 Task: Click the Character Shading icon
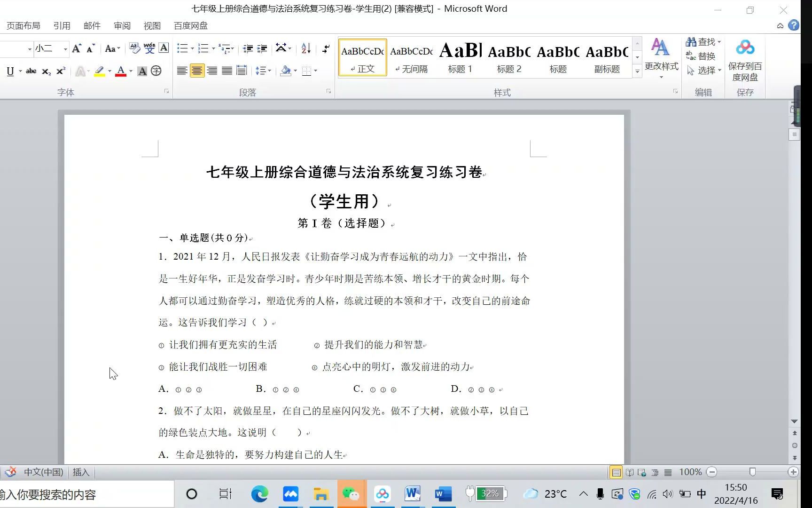[142, 71]
